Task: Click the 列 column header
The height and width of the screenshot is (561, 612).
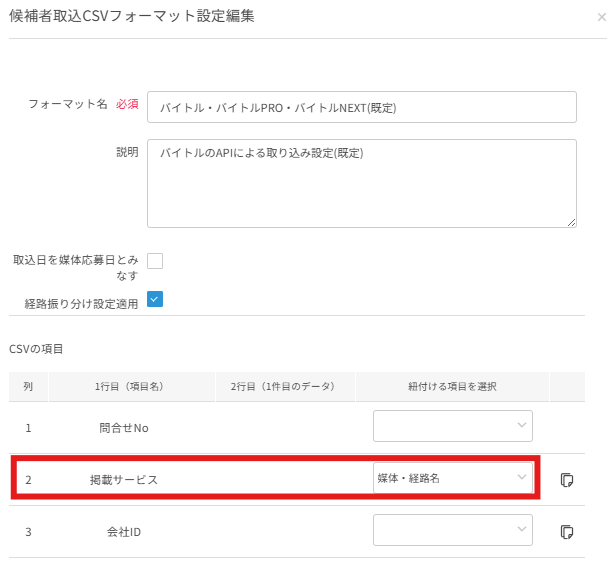Action: click(x=28, y=386)
